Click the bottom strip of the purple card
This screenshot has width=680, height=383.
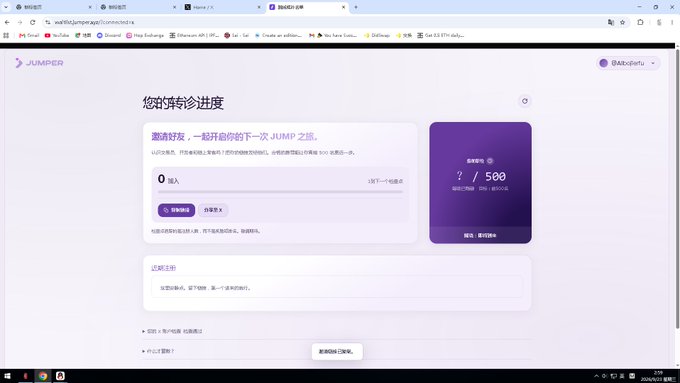point(480,236)
